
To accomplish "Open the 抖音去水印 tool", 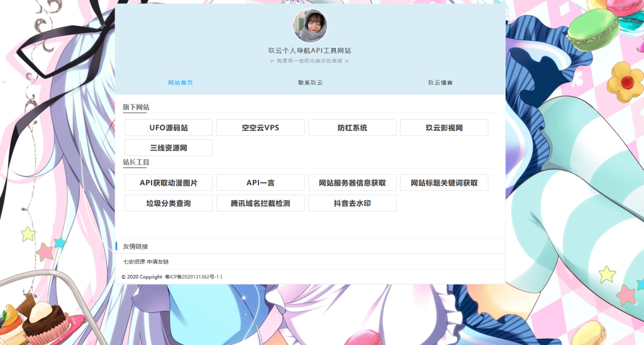I will tap(352, 203).
